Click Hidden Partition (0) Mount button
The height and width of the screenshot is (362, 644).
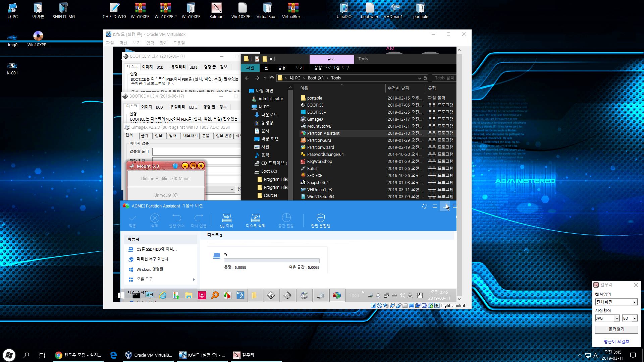[166, 179]
